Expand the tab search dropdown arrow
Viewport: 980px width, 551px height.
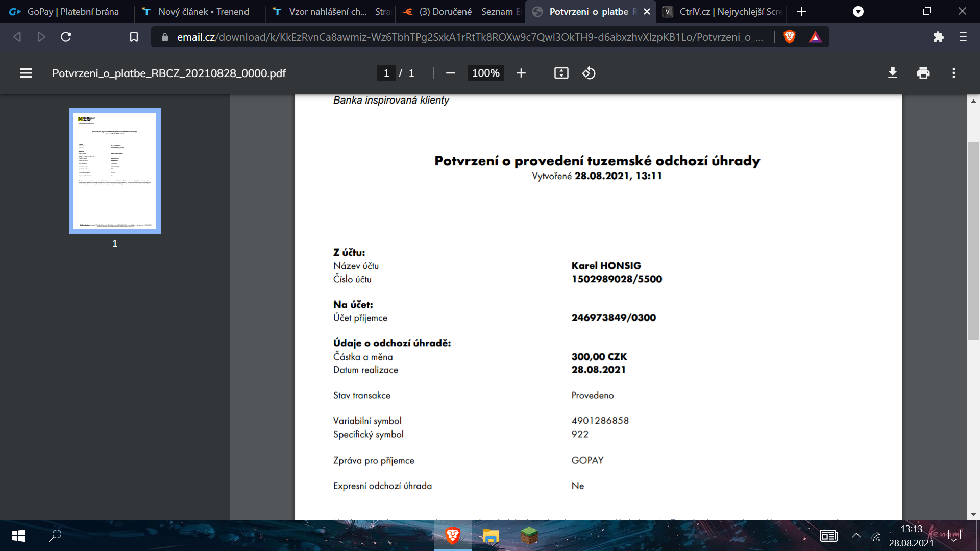coord(858,11)
